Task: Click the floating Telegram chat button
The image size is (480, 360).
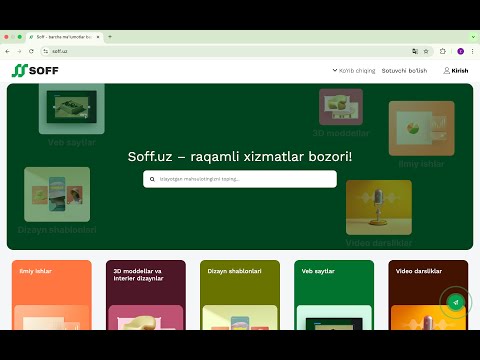Action: 456,302
